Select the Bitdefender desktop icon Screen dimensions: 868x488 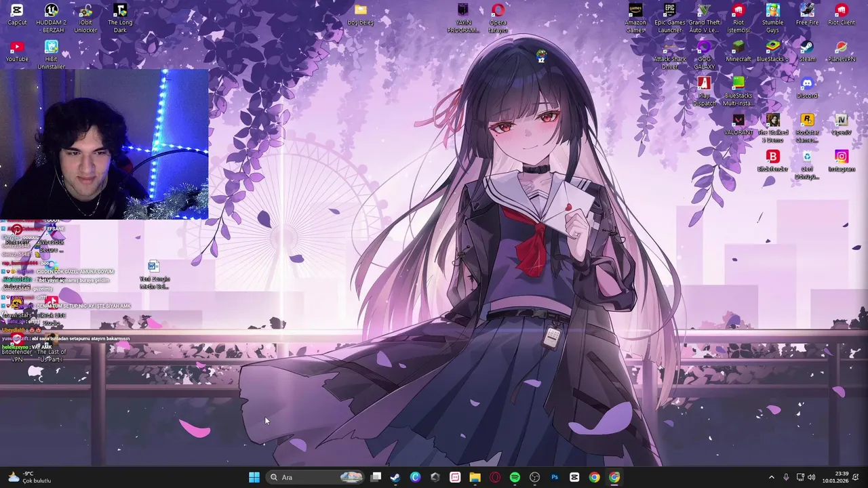click(772, 161)
